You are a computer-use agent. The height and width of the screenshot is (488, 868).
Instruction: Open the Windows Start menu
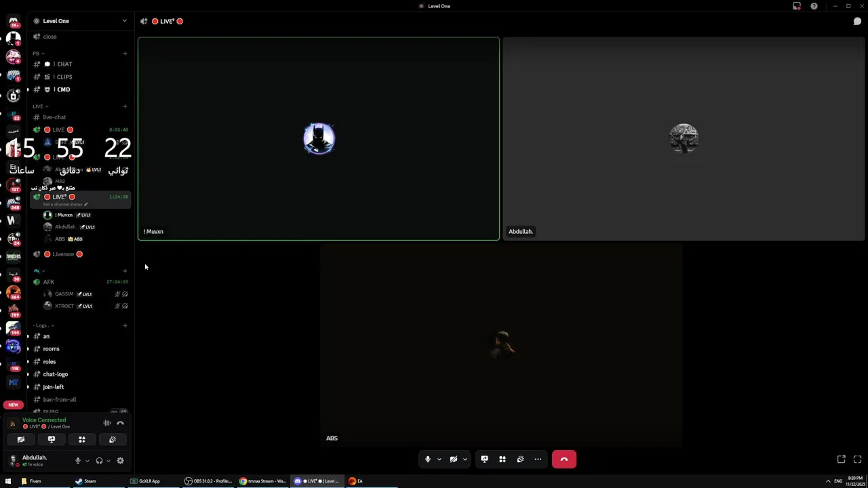pos(8,481)
